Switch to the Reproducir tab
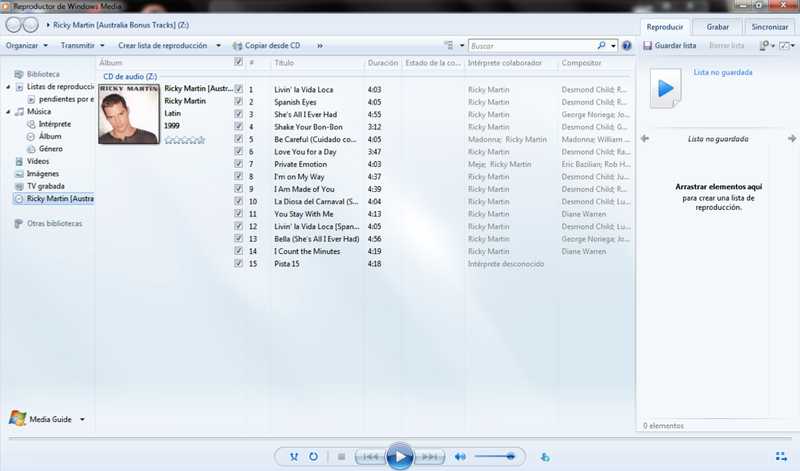 (x=664, y=27)
